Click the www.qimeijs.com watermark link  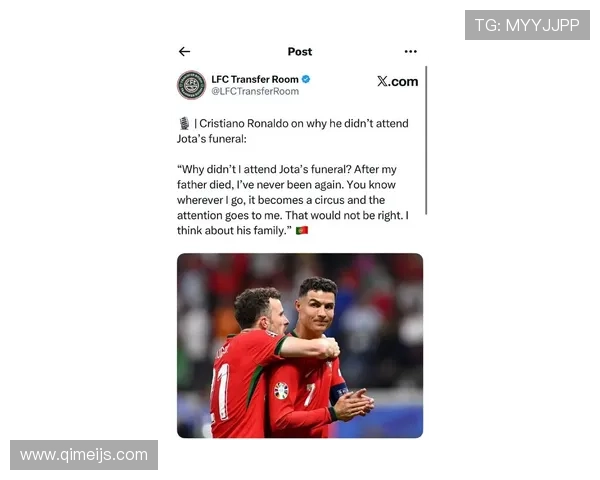tap(84, 455)
